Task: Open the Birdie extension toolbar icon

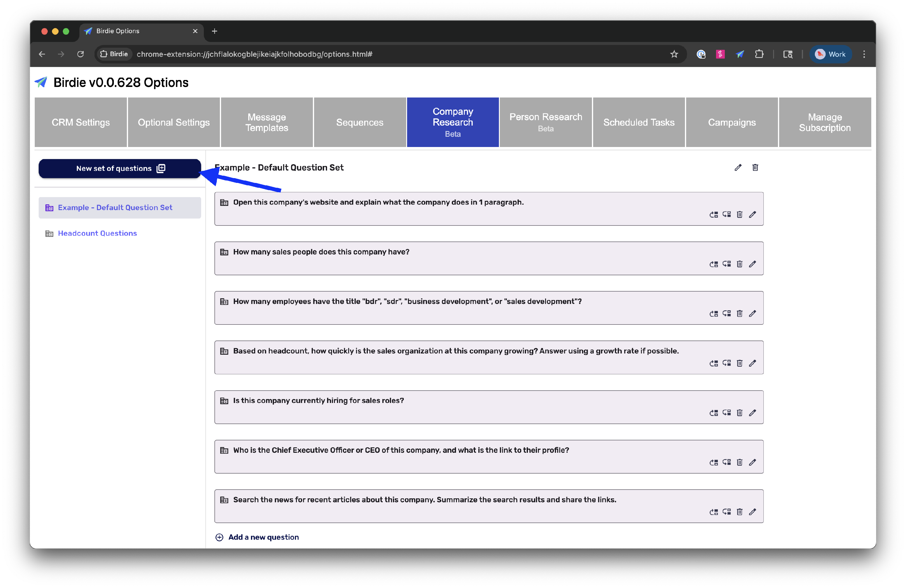Action: click(x=740, y=54)
